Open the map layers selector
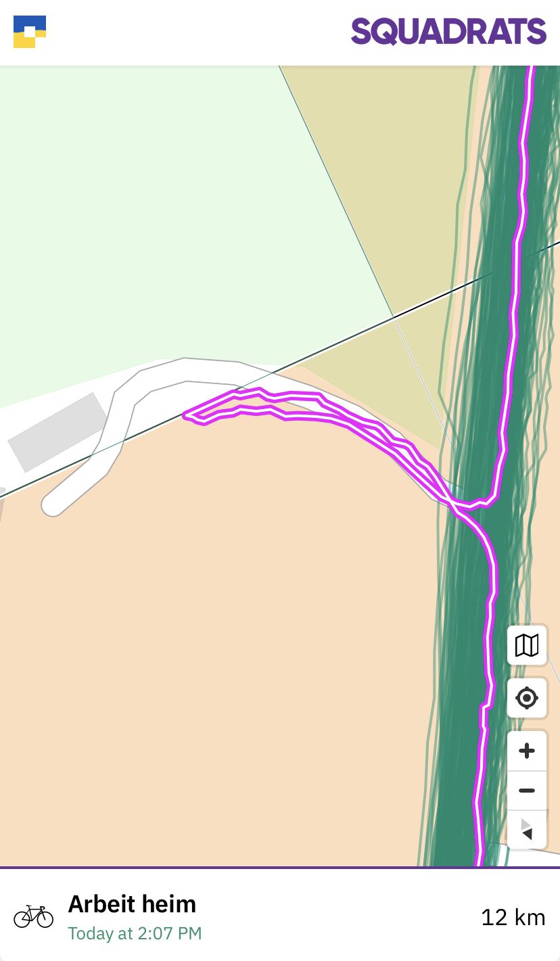Viewport: 560px width, 961px height. click(x=527, y=645)
